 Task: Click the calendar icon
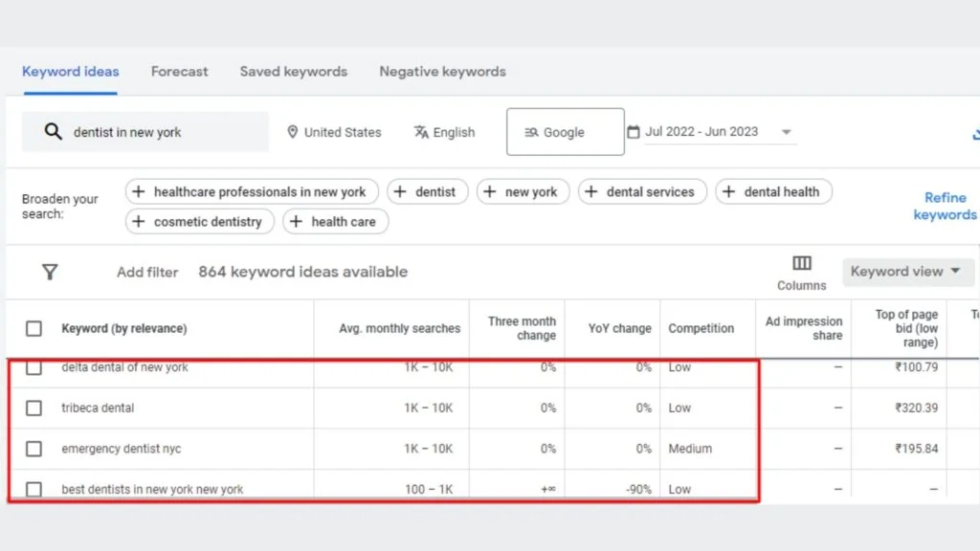tap(634, 132)
